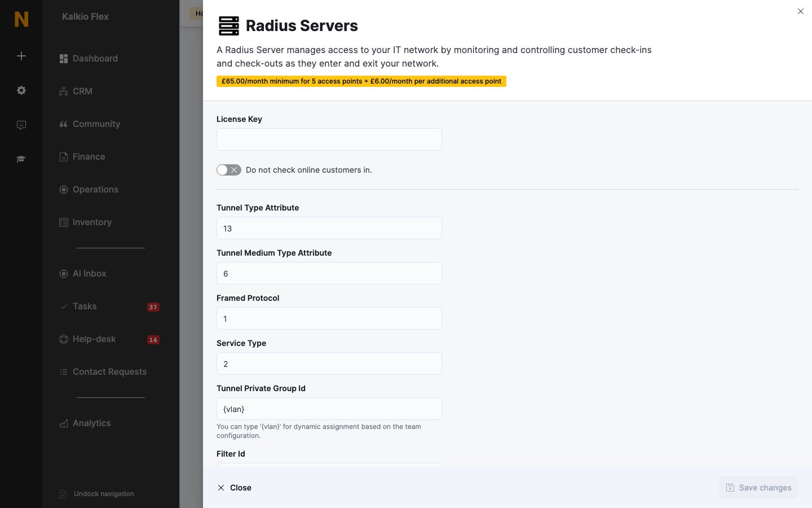Open AI Inbox in the sidebar
Image resolution: width=812 pixels, height=508 pixels.
[x=83, y=274]
